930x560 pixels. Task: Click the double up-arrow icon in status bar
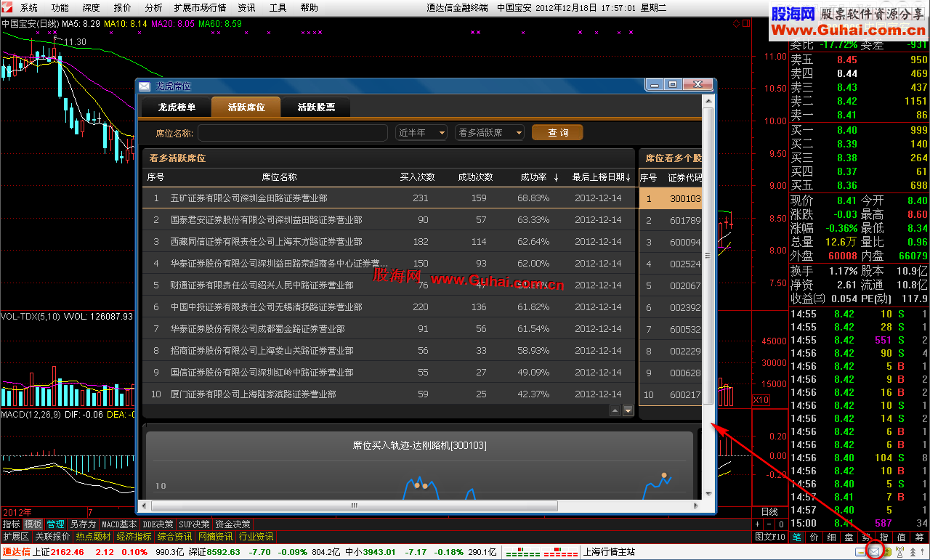(x=913, y=552)
